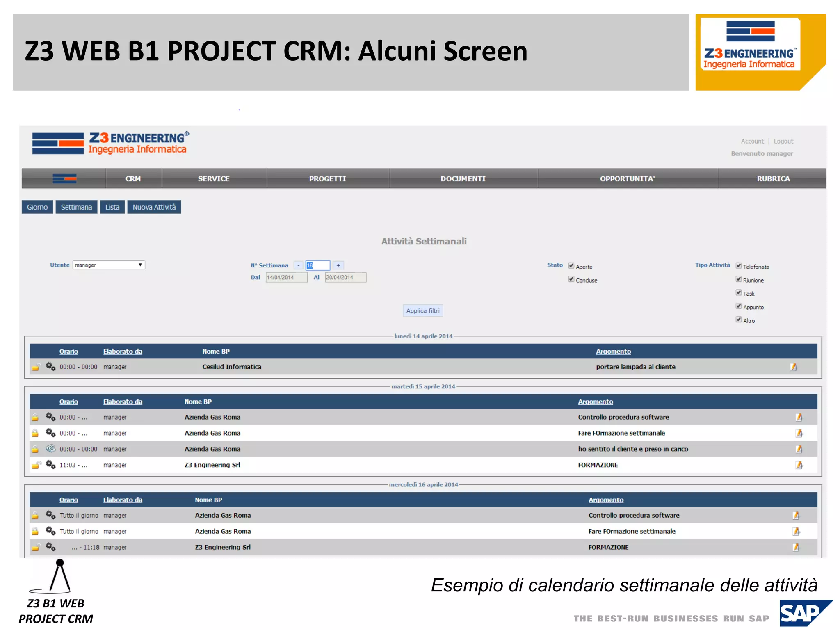Click lock icon for Wednesday Controllo procedura software
This screenshot has width=840, height=630.
click(x=35, y=516)
